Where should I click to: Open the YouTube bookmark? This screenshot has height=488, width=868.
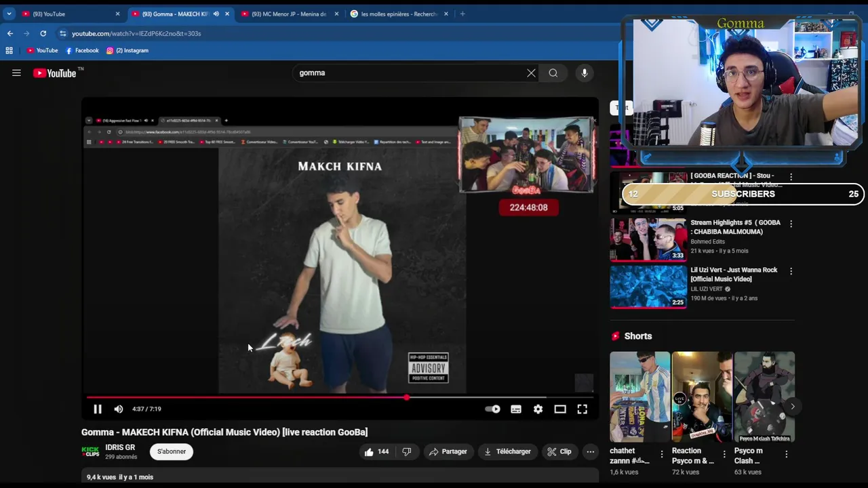pyautogui.click(x=42, y=50)
